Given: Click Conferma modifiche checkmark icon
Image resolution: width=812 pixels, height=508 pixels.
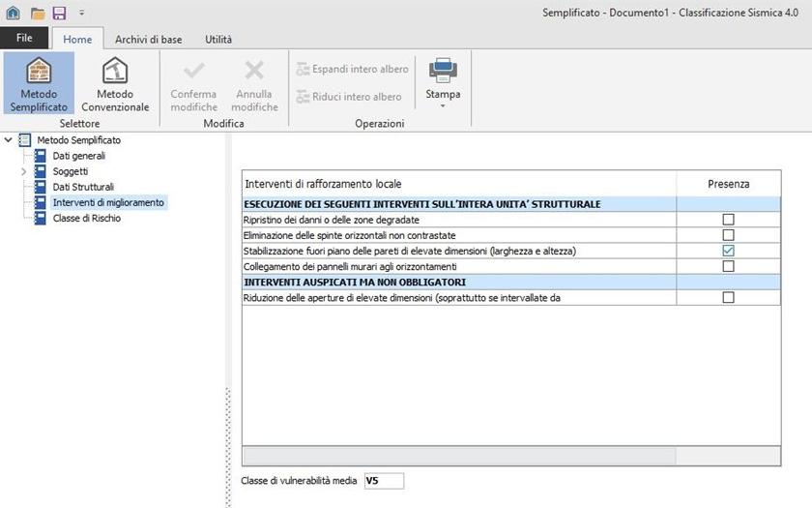Looking at the screenshot, I should tap(193, 71).
